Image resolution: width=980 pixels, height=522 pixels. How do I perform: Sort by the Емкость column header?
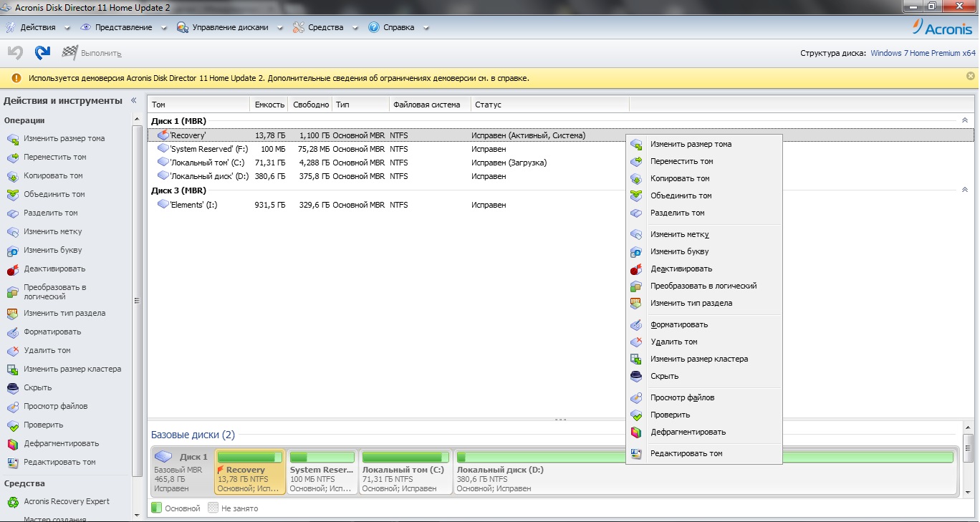(x=269, y=105)
